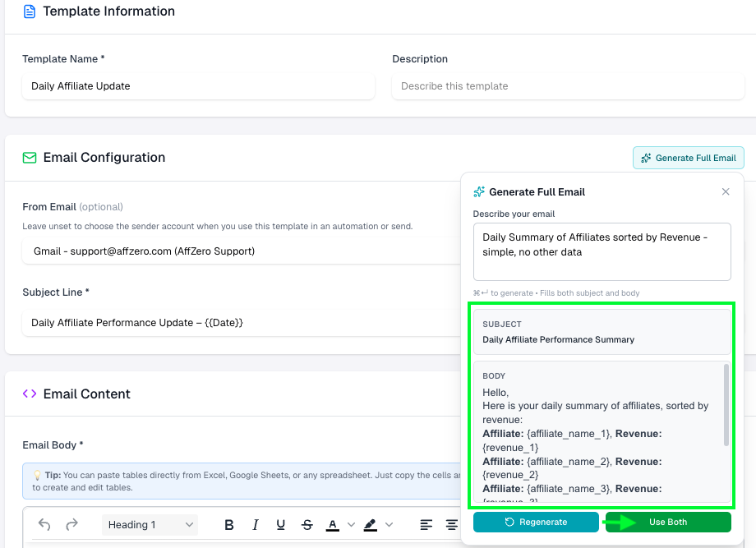This screenshot has width=756, height=548.
Task: Click the Subject Line input field
Action: point(241,323)
